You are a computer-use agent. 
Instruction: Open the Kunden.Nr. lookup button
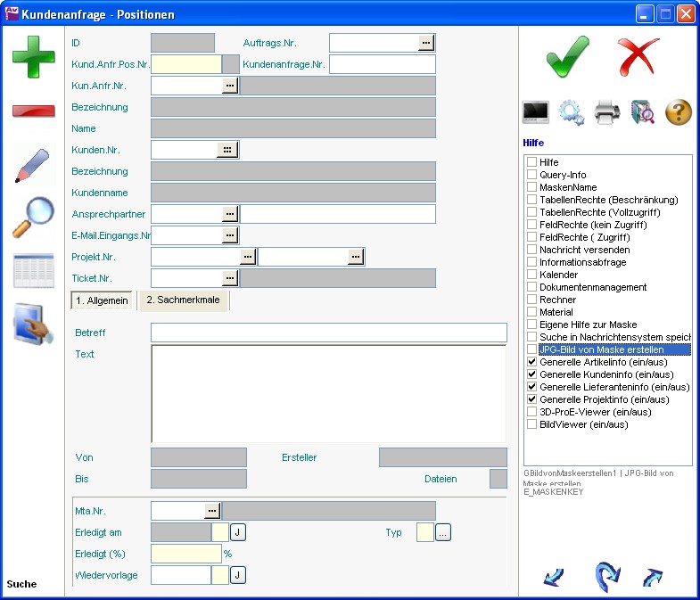(x=227, y=150)
